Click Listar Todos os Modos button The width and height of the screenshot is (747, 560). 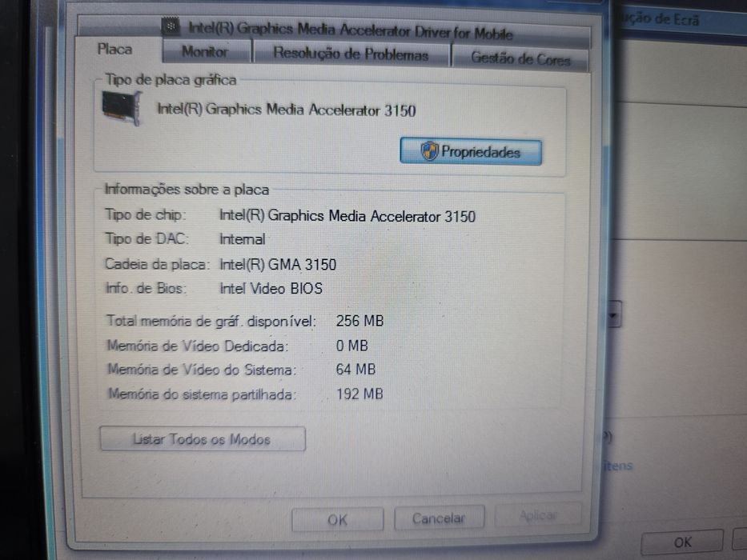[203, 438]
